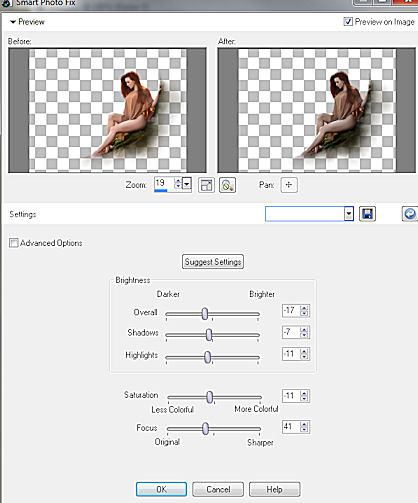This screenshot has width=418, height=503.
Task: Enable the Advanced Options checkbox
Action: (x=13, y=243)
